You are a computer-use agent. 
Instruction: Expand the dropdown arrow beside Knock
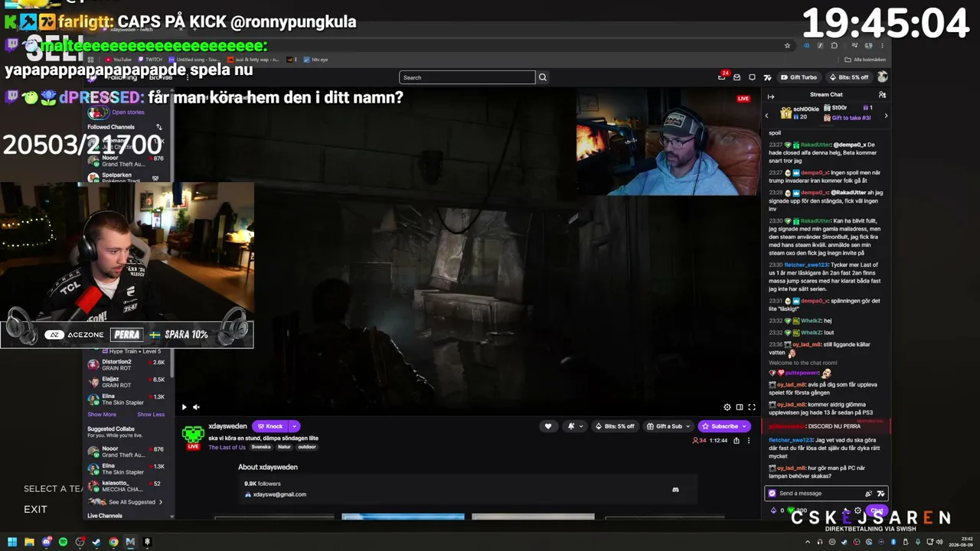click(x=294, y=426)
